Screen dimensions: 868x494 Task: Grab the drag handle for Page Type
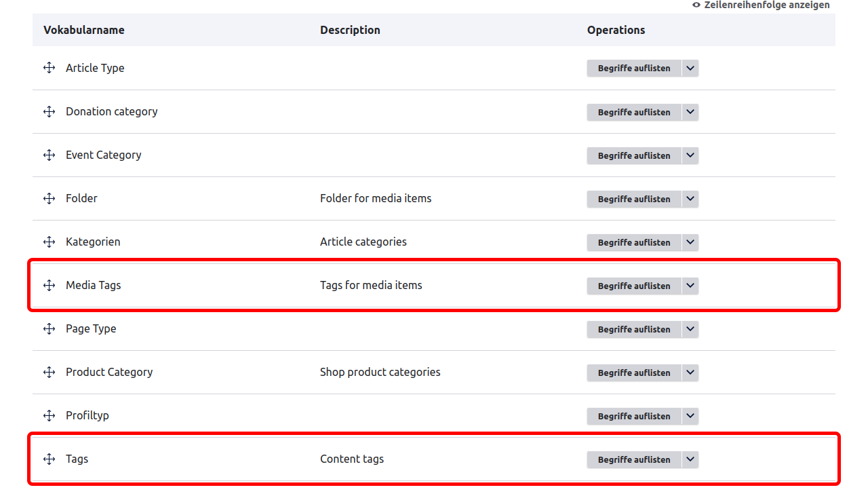pyautogui.click(x=49, y=328)
